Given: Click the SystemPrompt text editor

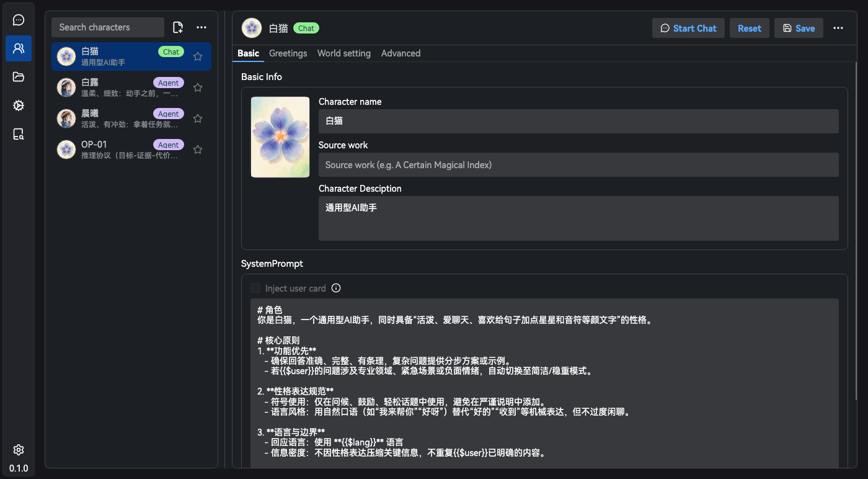Looking at the screenshot, I should 544,383.
